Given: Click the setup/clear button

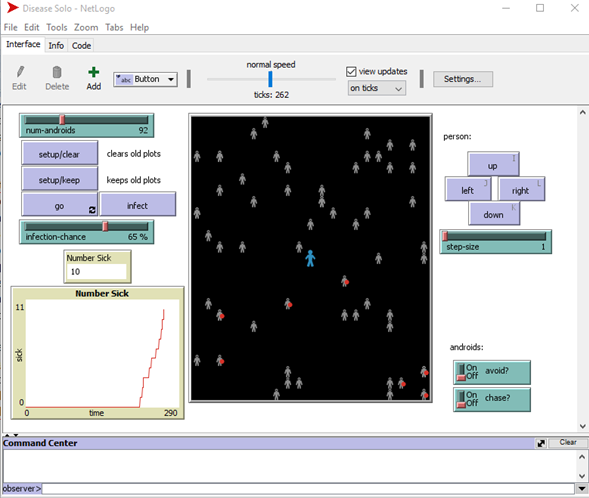Looking at the screenshot, I should 60,153.
